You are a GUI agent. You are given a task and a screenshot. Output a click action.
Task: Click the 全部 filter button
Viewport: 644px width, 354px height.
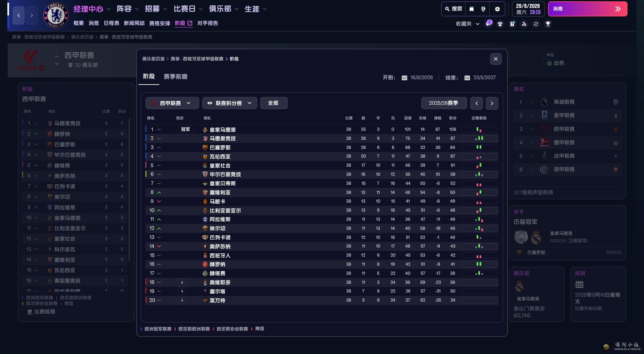point(273,103)
